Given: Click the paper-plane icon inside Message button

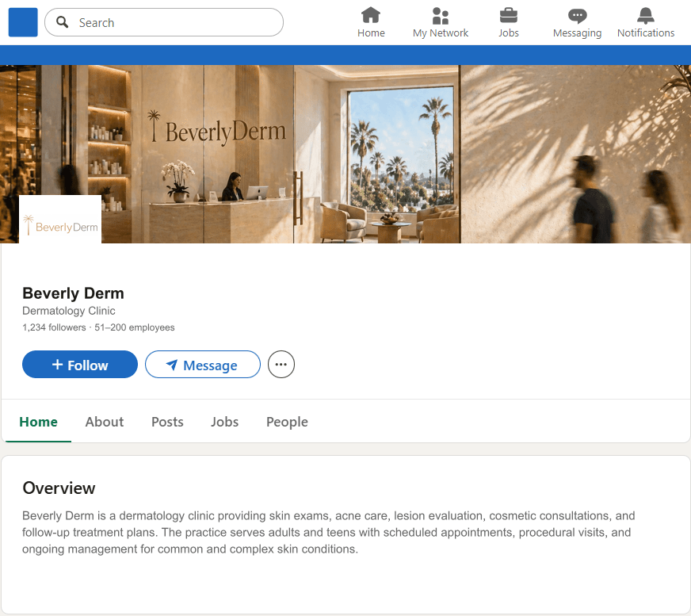Looking at the screenshot, I should pos(173,365).
